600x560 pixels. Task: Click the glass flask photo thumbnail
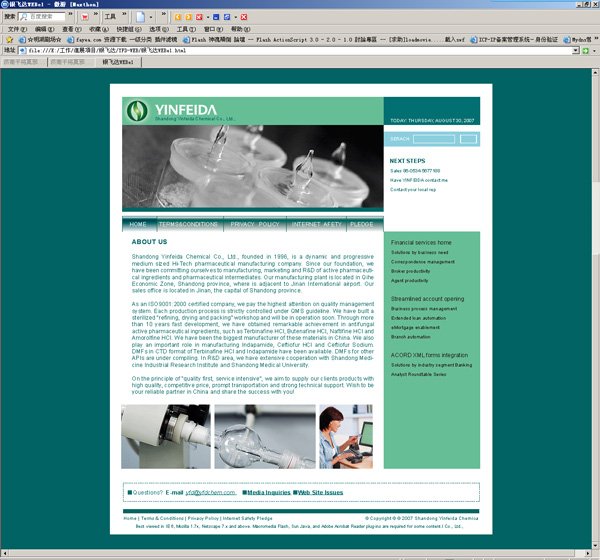coord(265,437)
